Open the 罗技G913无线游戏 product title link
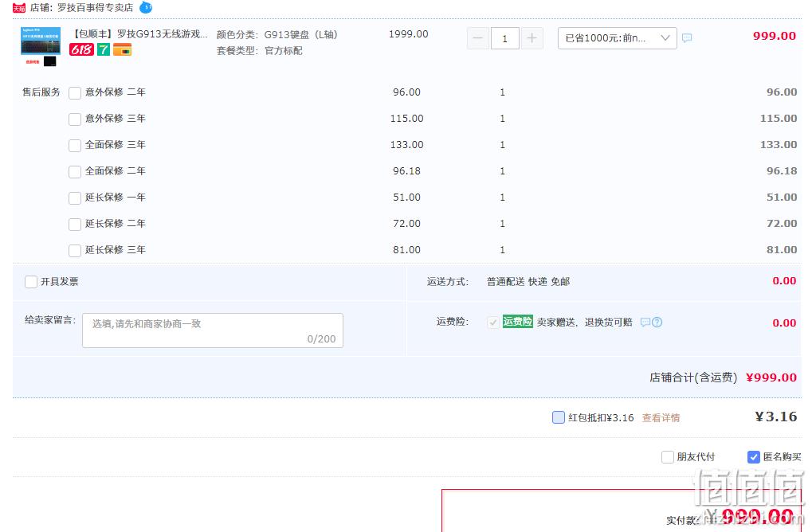 [x=139, y=34]
